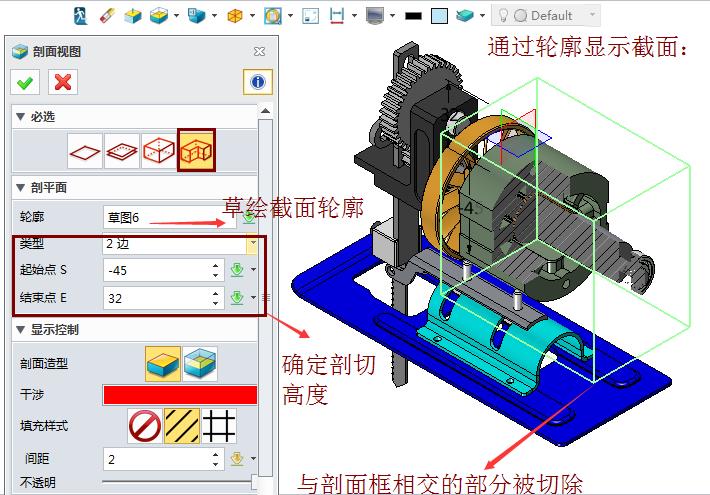Select the parallel planes section option
This screenshot has height=495, width=710.
coord(121,151)
